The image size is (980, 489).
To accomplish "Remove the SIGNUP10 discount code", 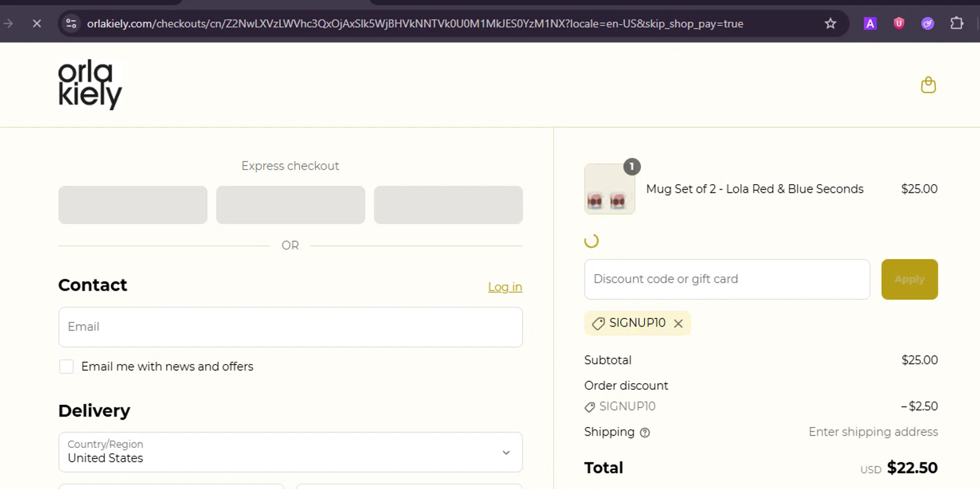I will (678, 323).
